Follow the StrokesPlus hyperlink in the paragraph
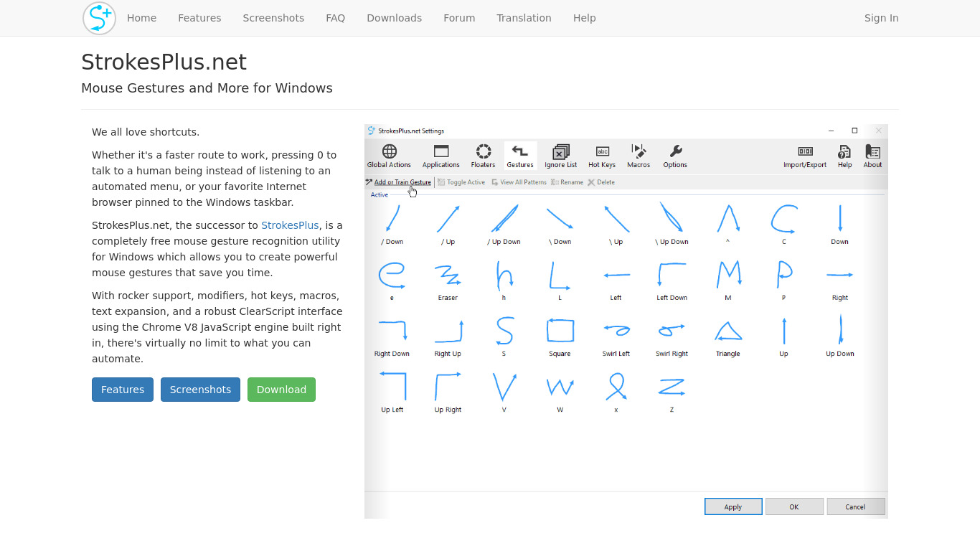This screenshot has width=980, height=551. [x=290, y=225]
